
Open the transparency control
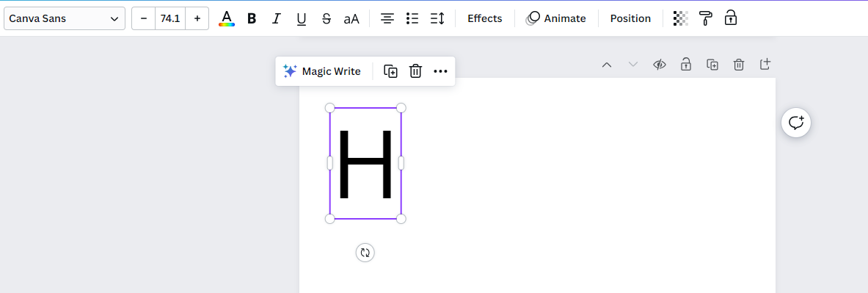click(680, 18)
